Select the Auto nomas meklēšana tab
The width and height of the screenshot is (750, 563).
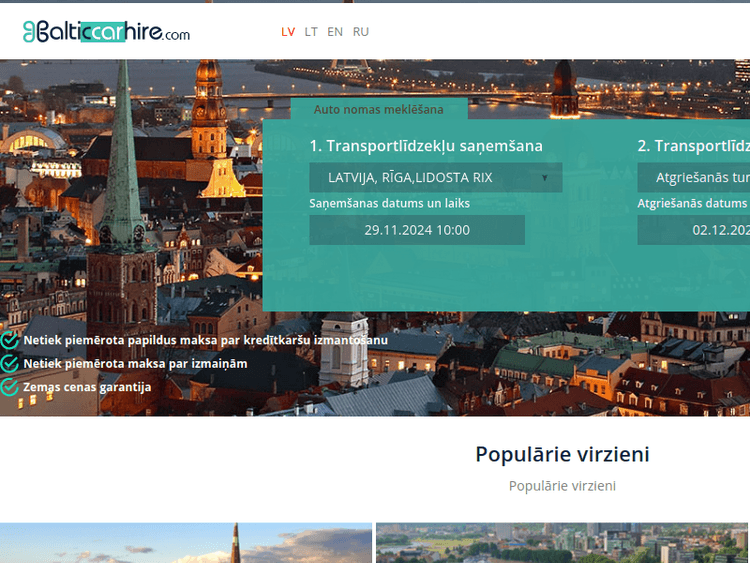click(379, 109)
